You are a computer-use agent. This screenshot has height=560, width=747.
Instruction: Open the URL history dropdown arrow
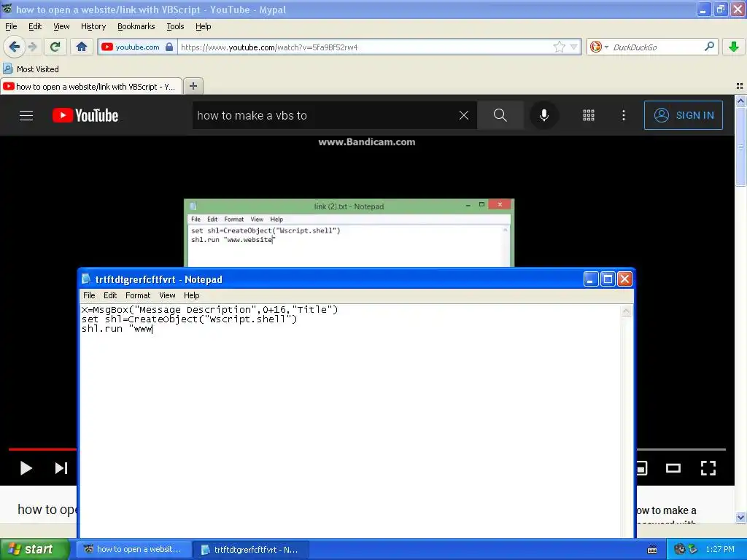[573, 47]
